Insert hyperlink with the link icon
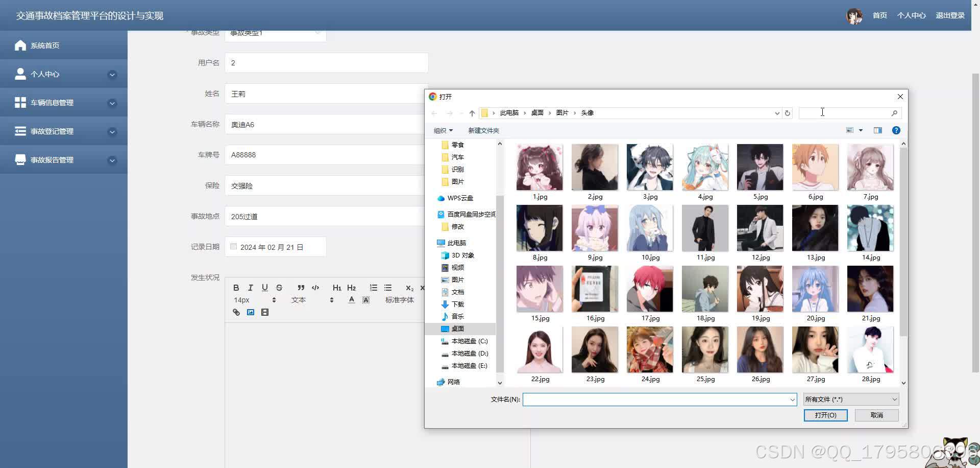Screen dimensions: 980x468 click(236, 312)
